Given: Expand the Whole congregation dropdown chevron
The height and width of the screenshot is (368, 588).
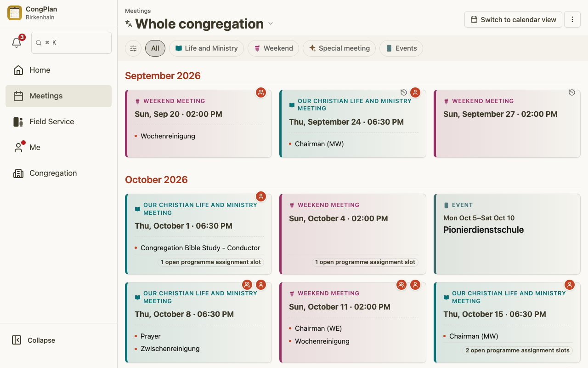Looking at the screenshot, I should [x=271, y=23].
